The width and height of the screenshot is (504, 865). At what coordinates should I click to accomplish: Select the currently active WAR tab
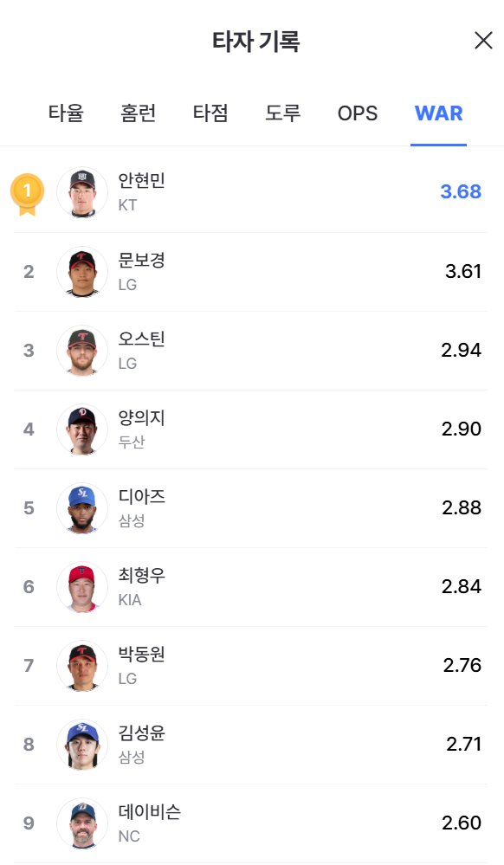tap(437, 113)
